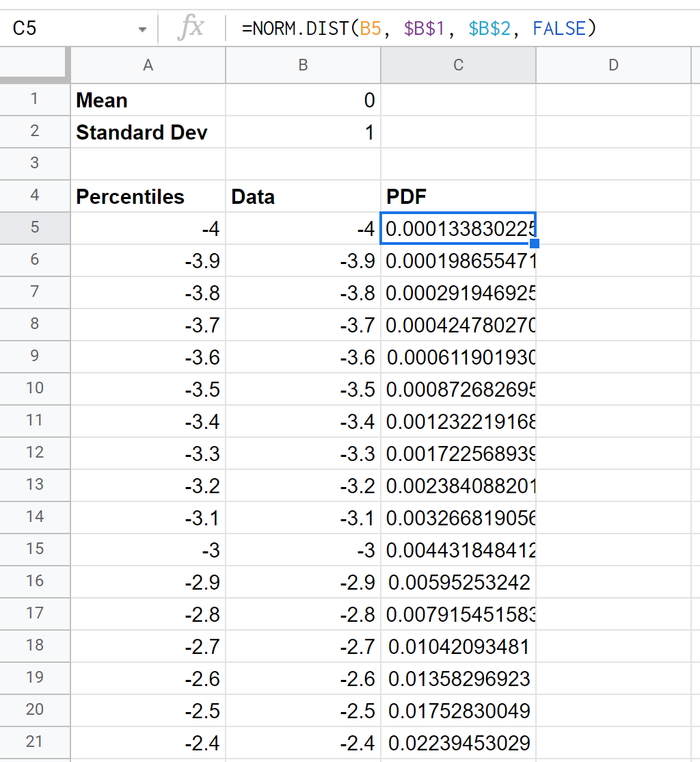
Task: Click the Data header cell
Action: pos(303,196)
